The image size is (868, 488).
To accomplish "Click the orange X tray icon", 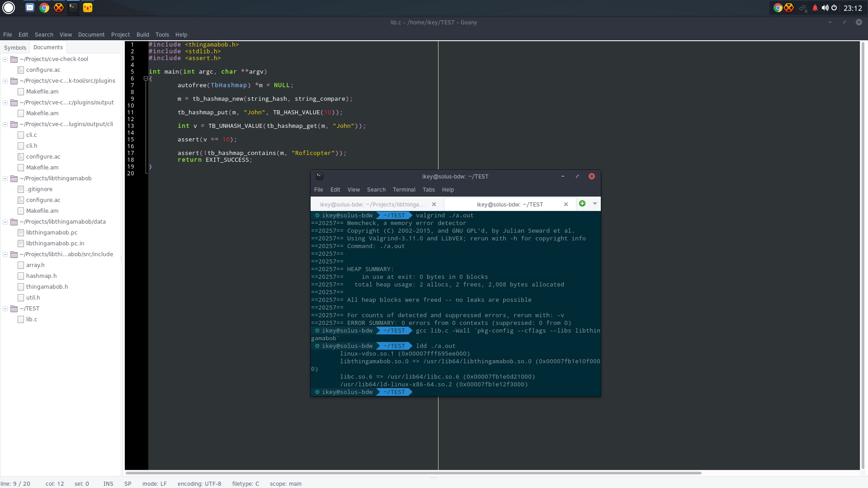I will point(789,8).
